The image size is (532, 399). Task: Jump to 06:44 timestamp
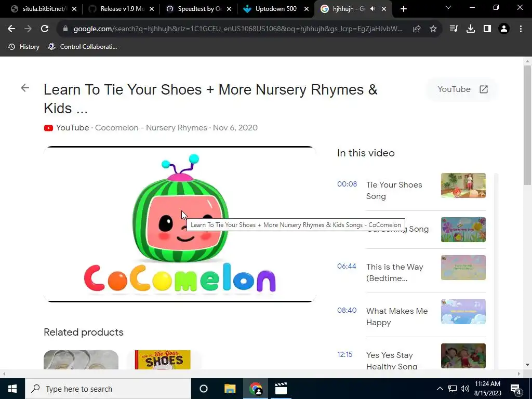(x=347, y=267)
